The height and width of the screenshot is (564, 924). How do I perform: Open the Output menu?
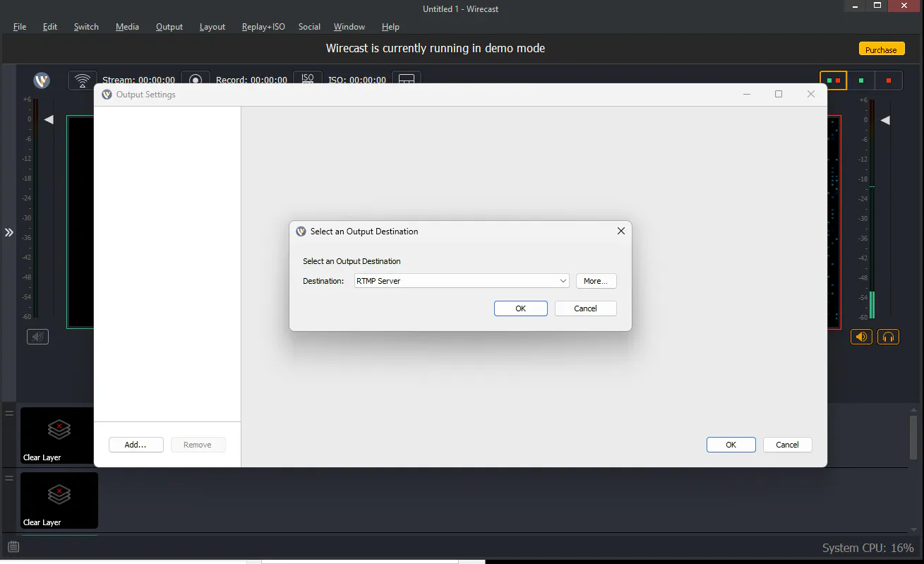169,27
